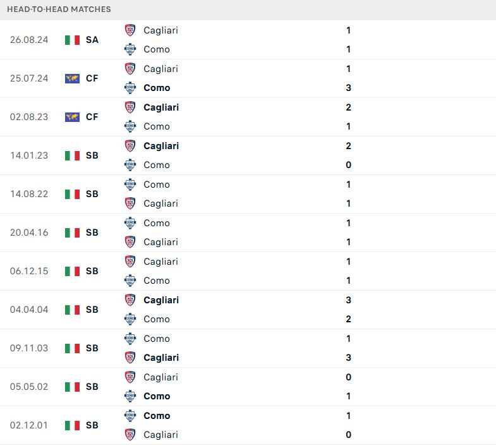Select SB league label for 05.05.02
This screenshot has height=448, width=496.
point(92,387)
